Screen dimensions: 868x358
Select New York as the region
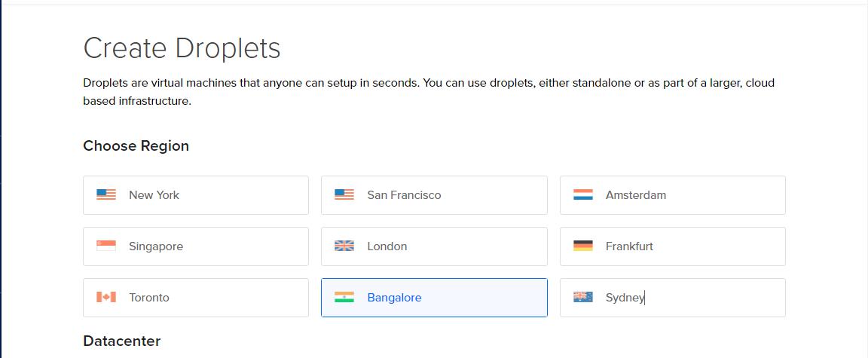[196, 194]
